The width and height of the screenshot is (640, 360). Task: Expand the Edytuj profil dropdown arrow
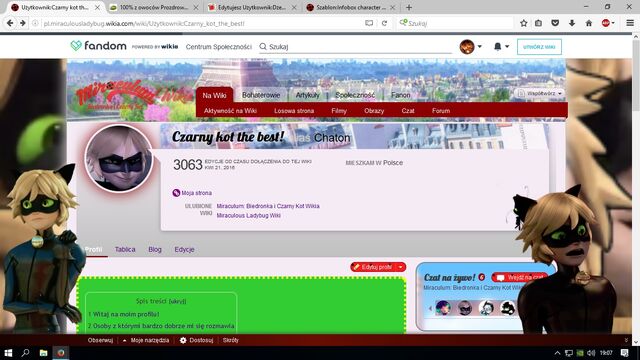[x=401, y=267]
